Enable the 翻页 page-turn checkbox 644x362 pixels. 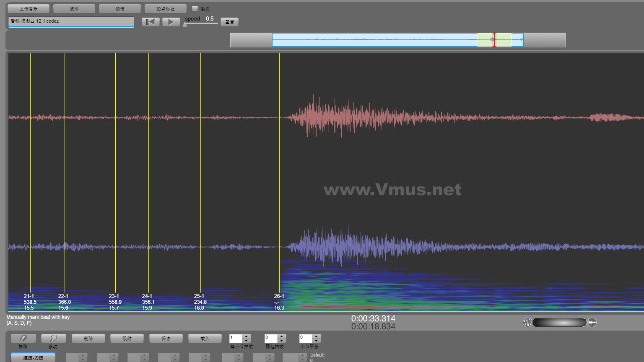click(x=195, y=8)
